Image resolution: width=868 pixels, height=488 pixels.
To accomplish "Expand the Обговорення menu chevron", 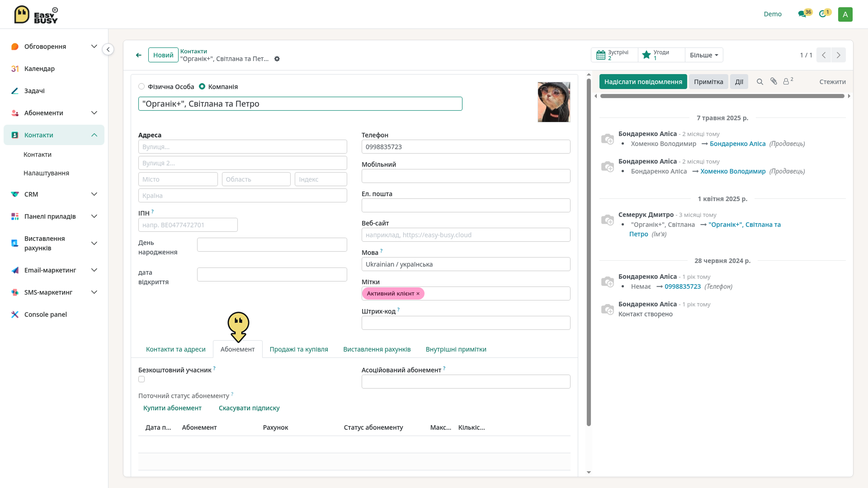I will [94, 47].
